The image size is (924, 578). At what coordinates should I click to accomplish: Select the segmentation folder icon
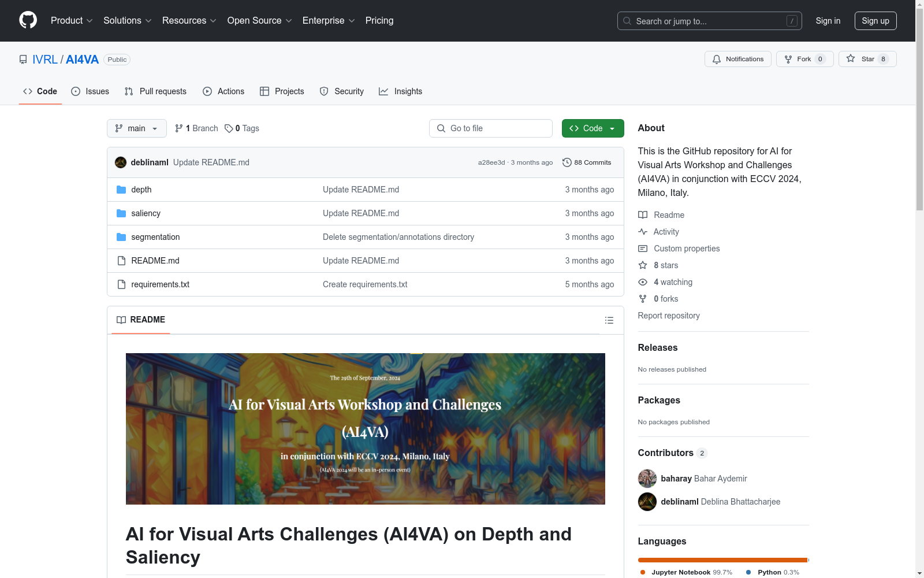(121, 237)
